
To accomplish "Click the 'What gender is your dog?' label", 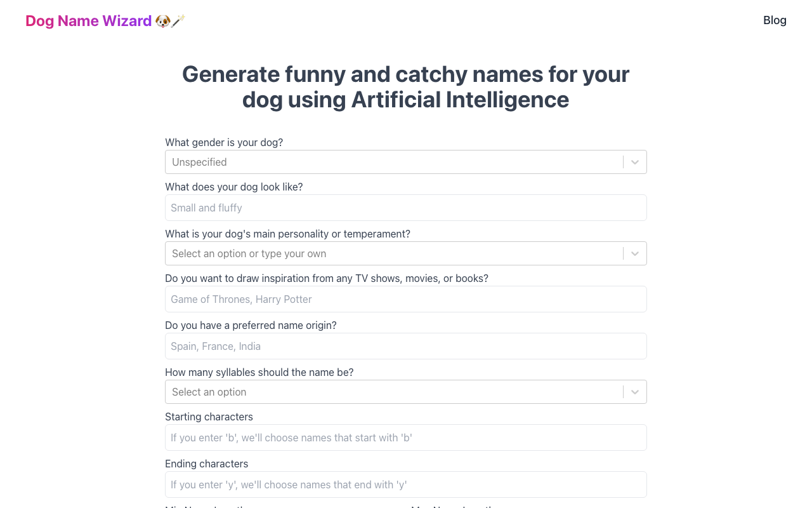I will click(224, 142).
